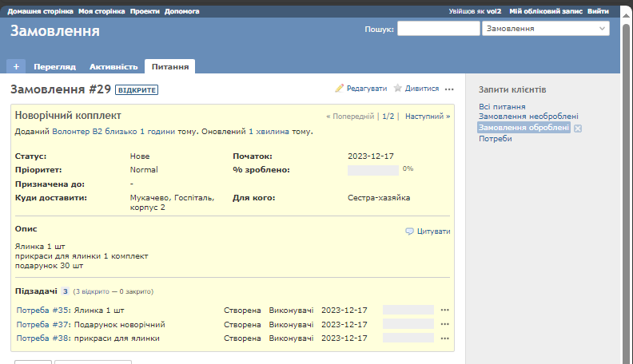Image resolution: width=633 pixels, height=364 pixels.
Task: Open the Проекти top menu item
Action: click(145, 12)
